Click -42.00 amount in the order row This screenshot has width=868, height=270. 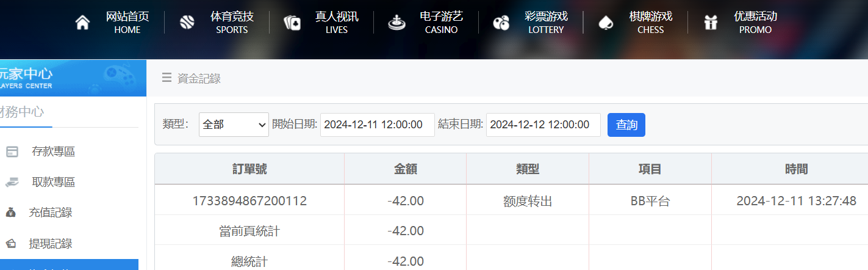[x=406, y=201]
